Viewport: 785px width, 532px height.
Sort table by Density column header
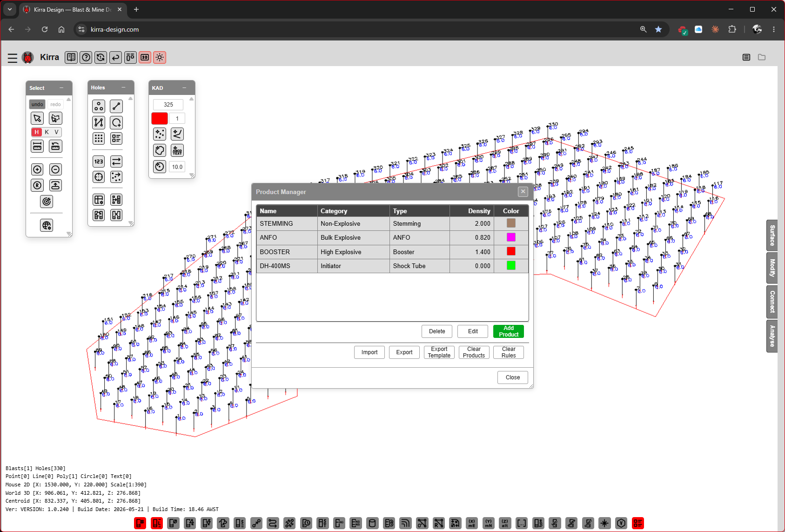pos(471,211)
